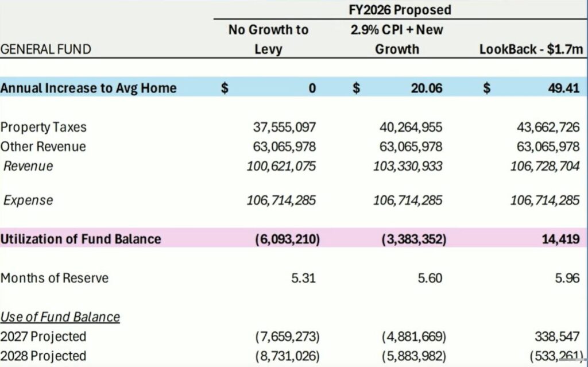Select property taxes value 37,555,097
The image size is (588, 367).
[x=284, y=127]
